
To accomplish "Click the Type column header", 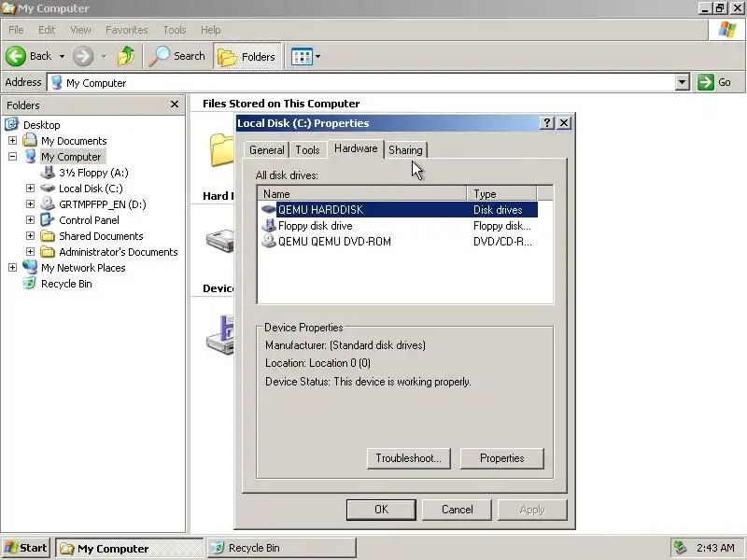I will pyautogui.click(x=501, y=194).
